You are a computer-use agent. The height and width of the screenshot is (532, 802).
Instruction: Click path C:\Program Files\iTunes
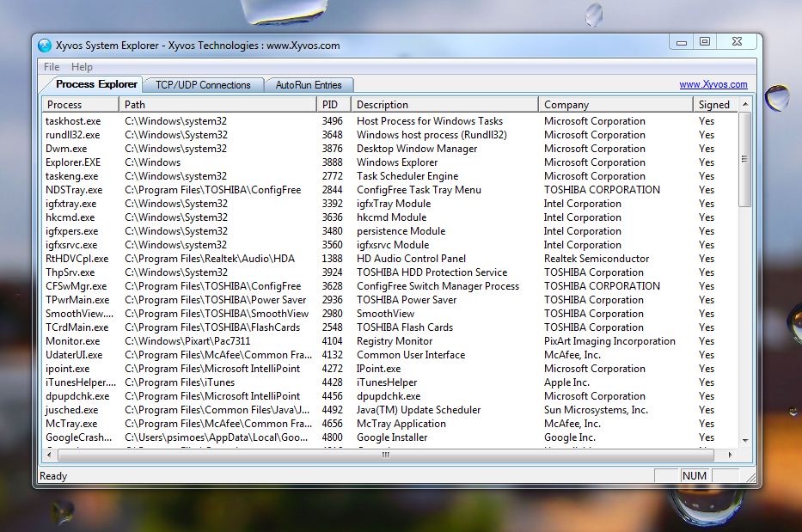180,382
